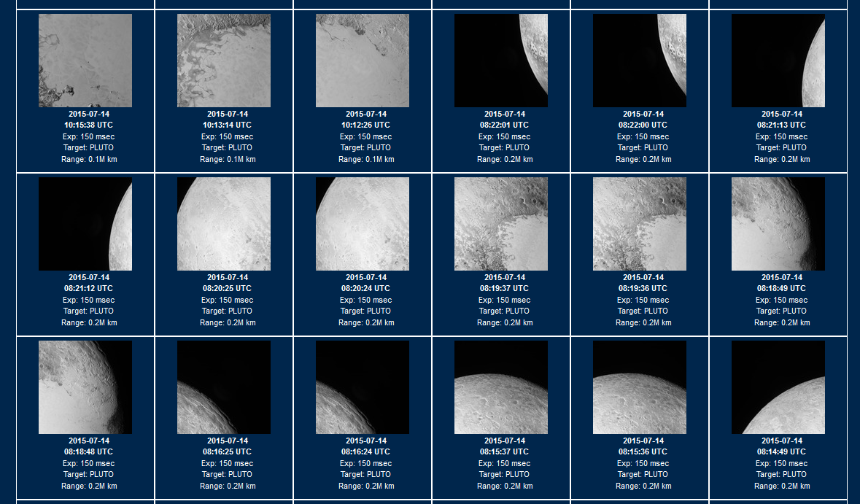Open the Pluto thumbnail taken at 08:15:37 UTC

click(x=500, y=387)
